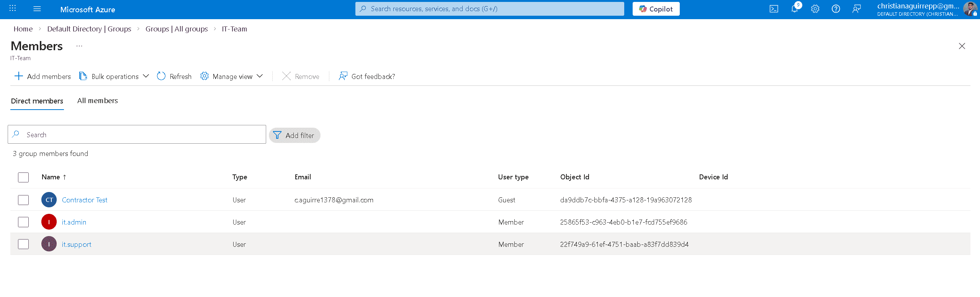Screen dimensions: 980x297
Task: Check the select-all members checkbox
Action: [x=23, y=177]
